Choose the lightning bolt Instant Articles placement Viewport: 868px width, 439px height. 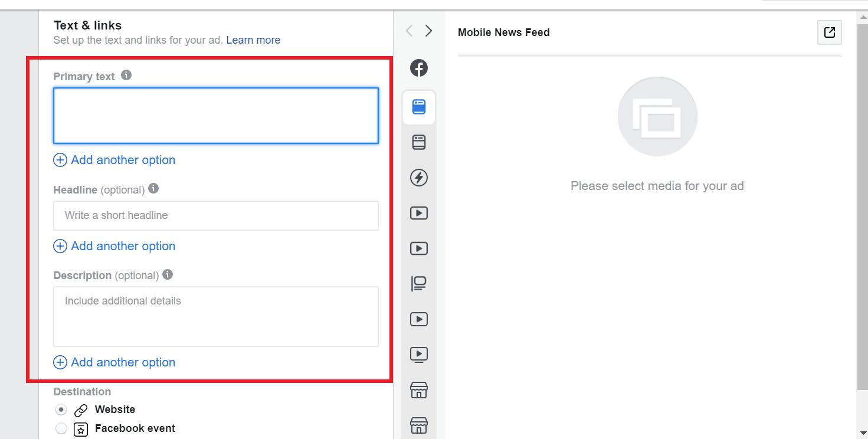coord(419,178)
